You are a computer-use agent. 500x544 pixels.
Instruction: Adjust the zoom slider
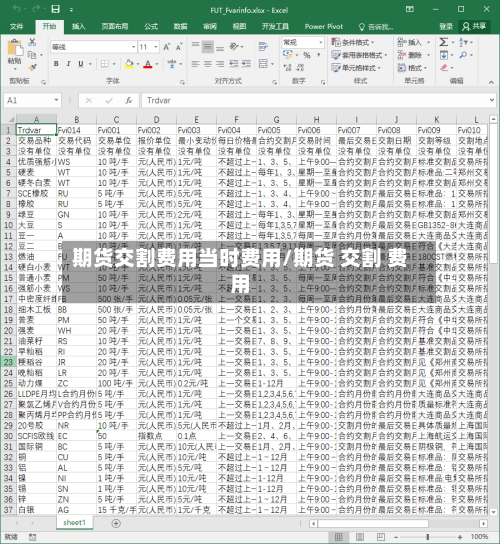(427, 537)
